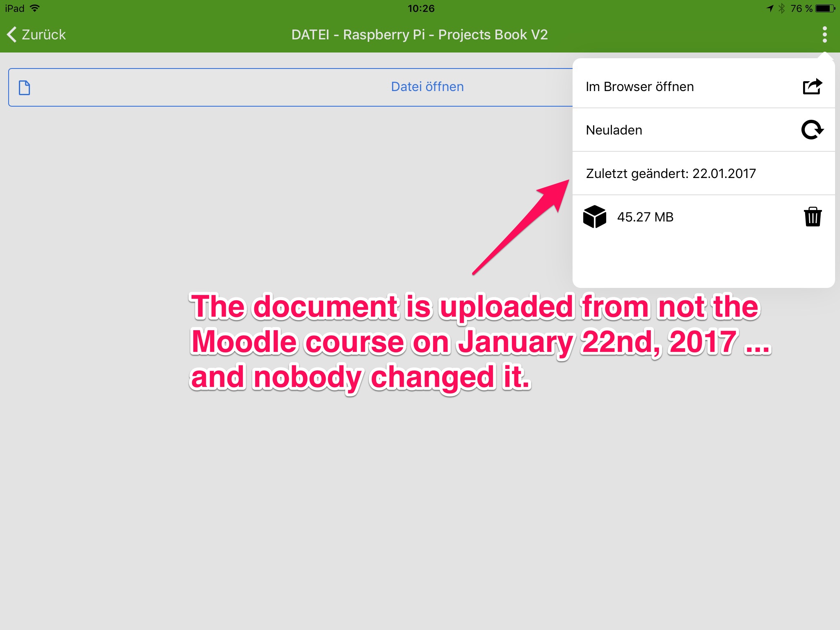Click the cube storage size icon
This screenshot has width=840, height=630.
click(x=594, y=217)
